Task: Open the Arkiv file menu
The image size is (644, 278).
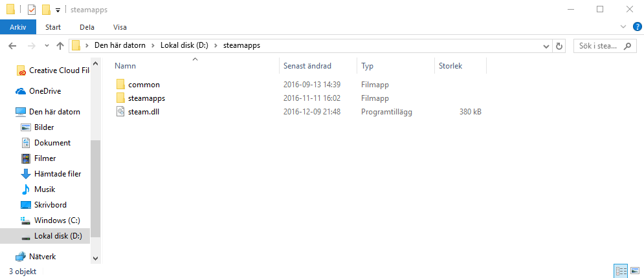Action: pos(17,27)
